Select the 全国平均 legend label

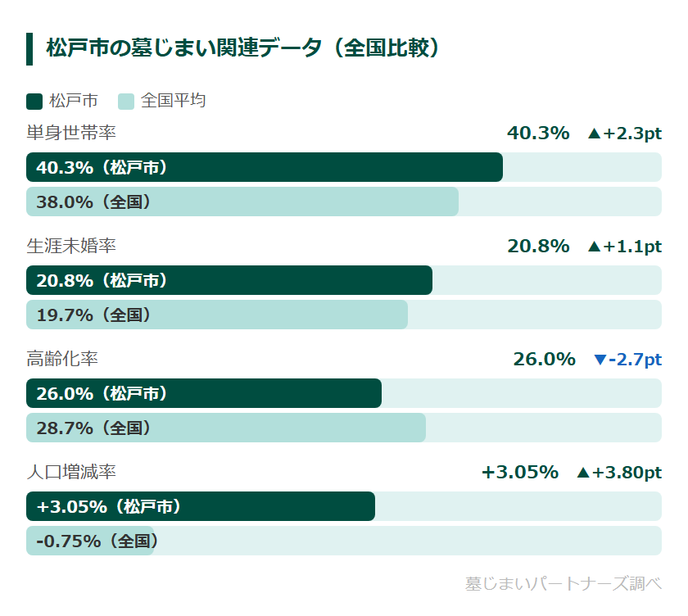174,101
